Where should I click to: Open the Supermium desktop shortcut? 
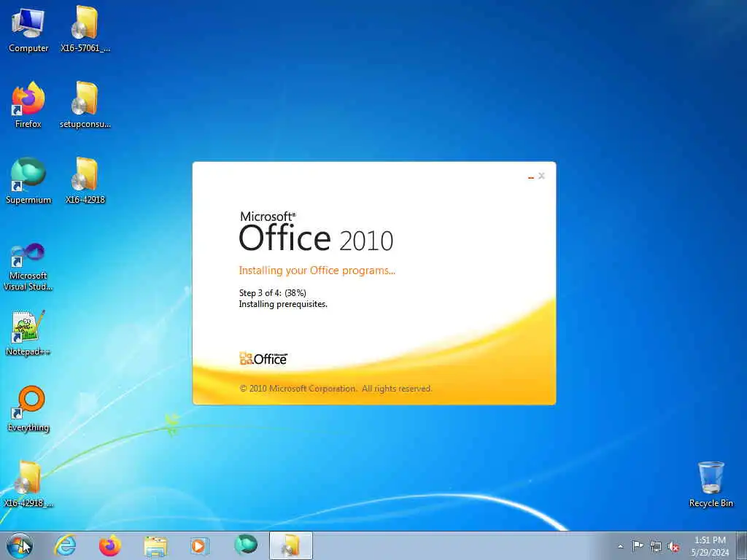(28, 181)
